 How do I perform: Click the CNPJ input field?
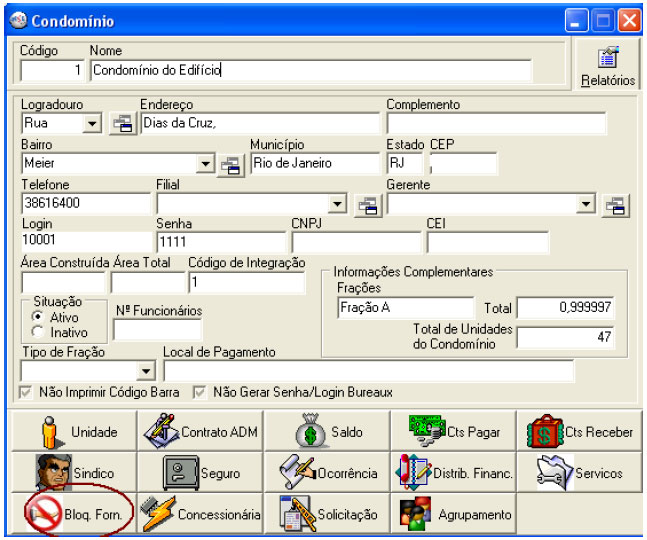357,242
